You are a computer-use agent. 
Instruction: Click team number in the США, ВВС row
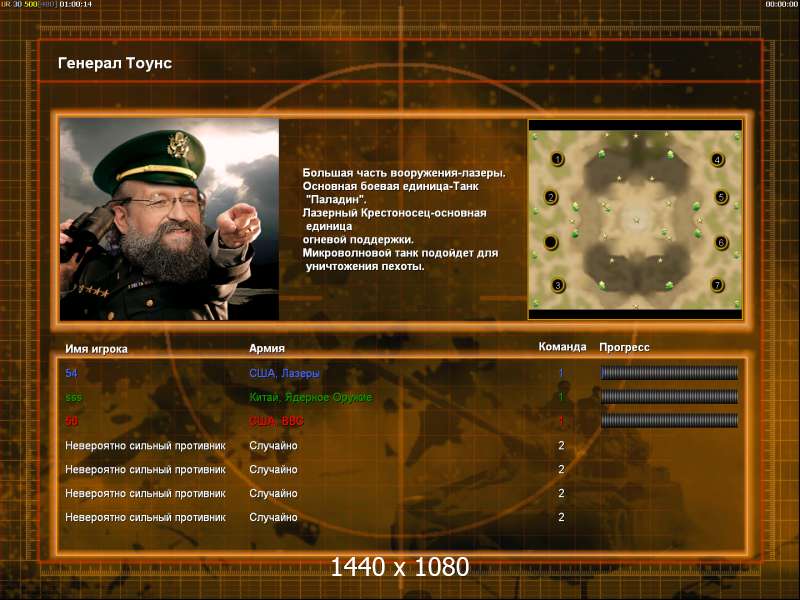(561, 421)
